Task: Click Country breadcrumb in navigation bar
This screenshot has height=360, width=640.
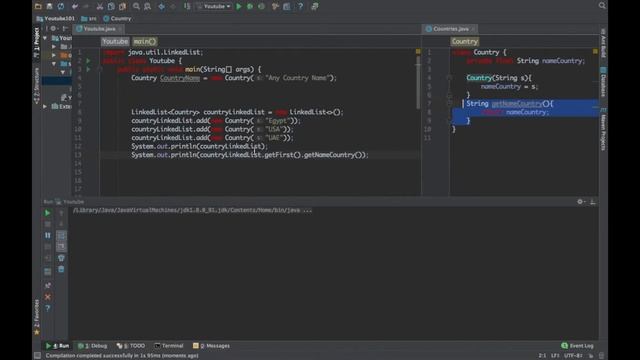Action: [x=117, y=18]
